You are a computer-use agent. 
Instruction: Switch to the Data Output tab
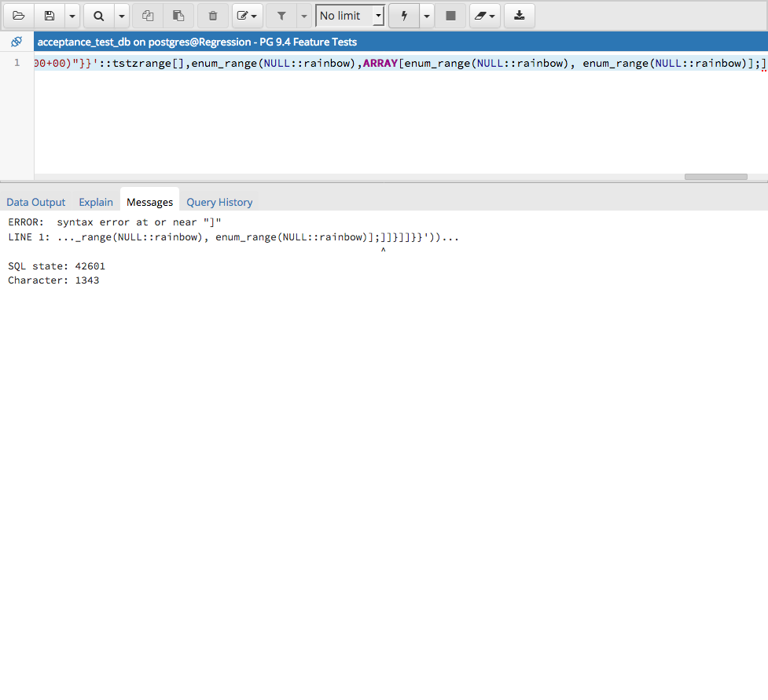(36, 202)
